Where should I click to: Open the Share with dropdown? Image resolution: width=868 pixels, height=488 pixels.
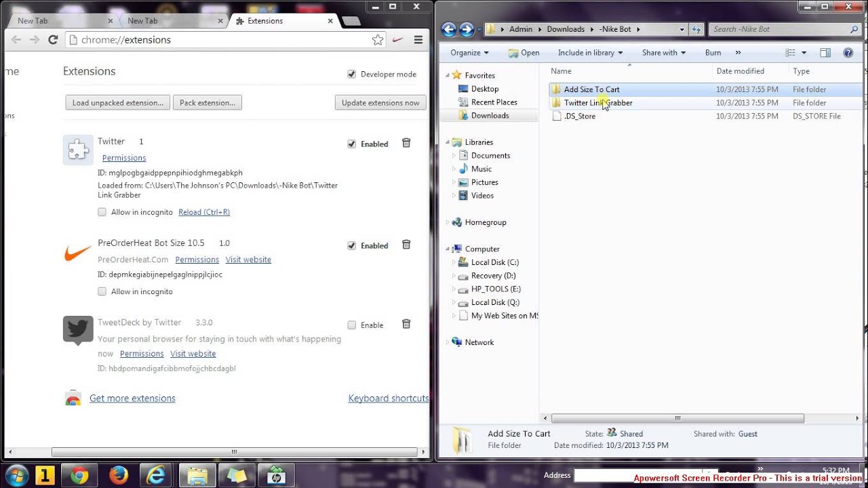(664, 52)
